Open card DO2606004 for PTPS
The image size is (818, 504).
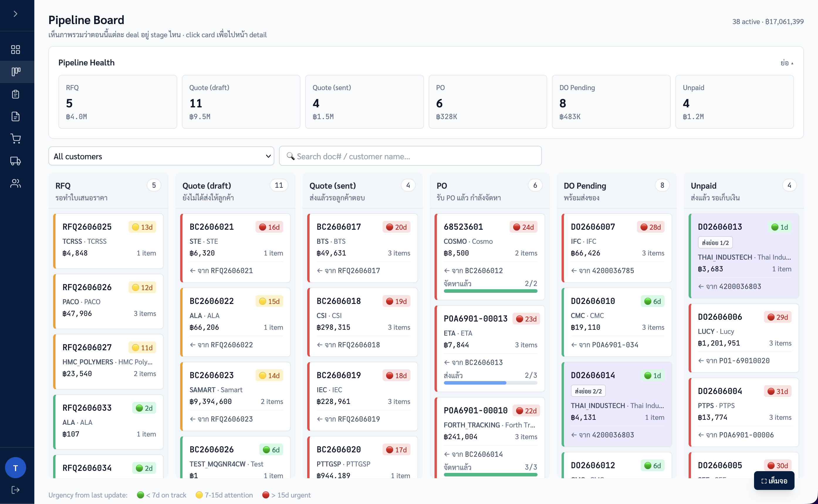coord(744,412)
